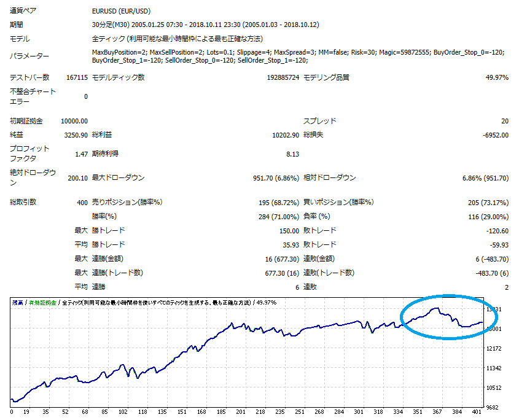Click the blue 残高 chart legend label

18,303
